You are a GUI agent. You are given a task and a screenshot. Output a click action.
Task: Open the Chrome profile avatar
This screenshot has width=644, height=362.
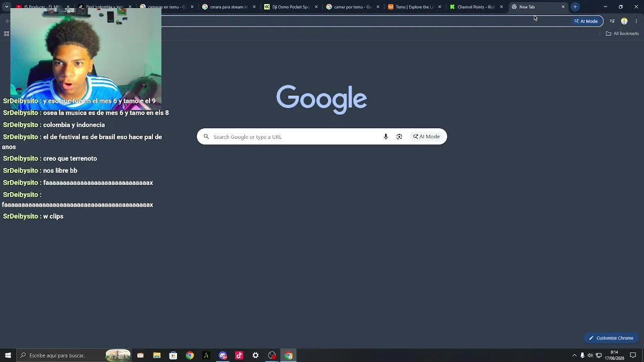tap(624, 21)
